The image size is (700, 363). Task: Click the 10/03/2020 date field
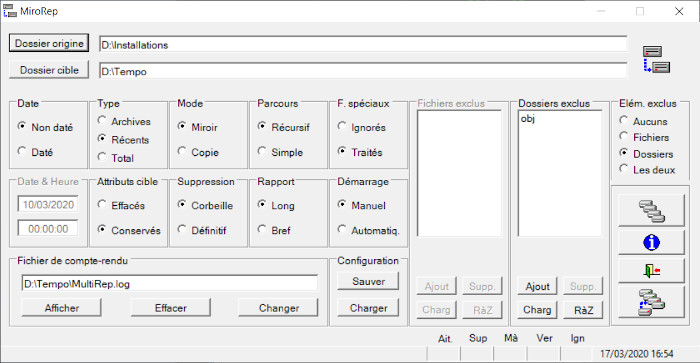pos(48,204)
